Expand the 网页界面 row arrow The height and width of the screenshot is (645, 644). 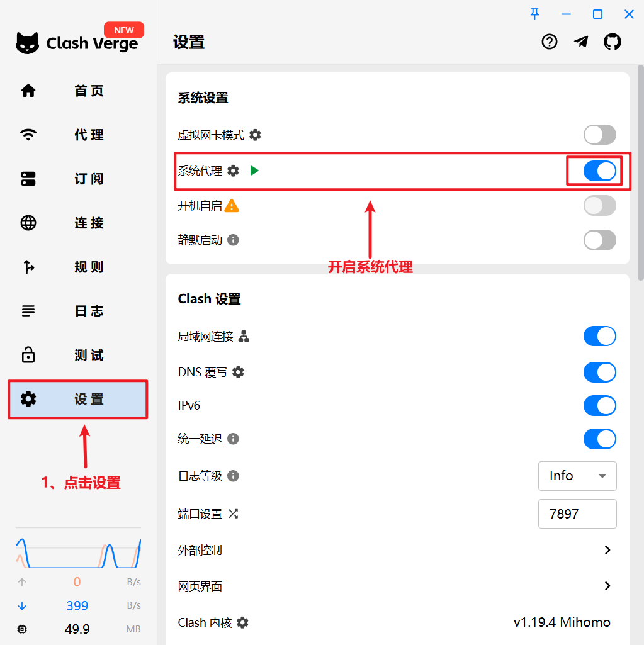607,586
